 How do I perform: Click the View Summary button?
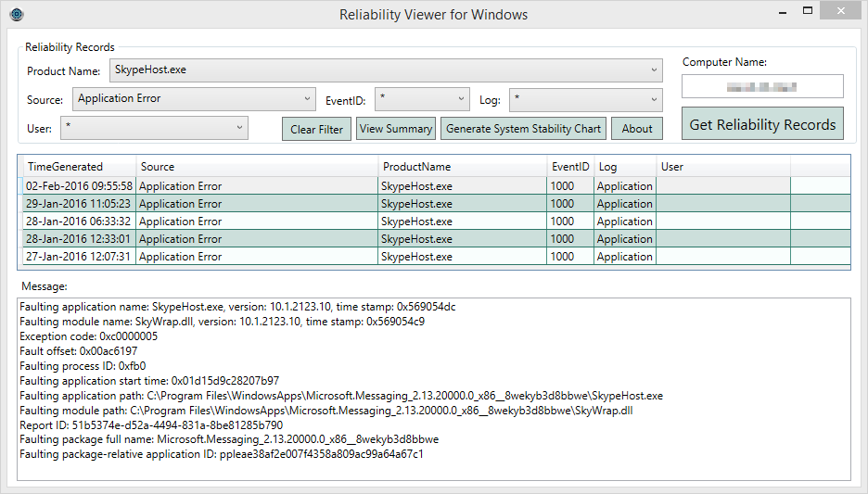[396, 128]
